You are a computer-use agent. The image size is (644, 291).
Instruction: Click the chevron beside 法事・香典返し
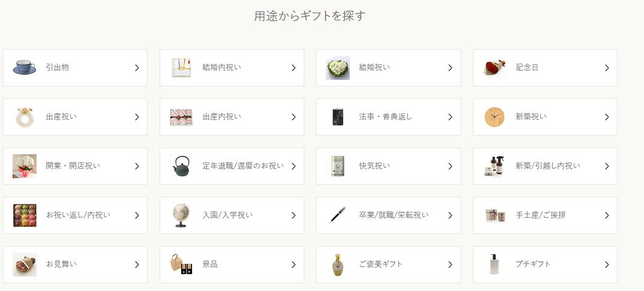pos(450,117)
